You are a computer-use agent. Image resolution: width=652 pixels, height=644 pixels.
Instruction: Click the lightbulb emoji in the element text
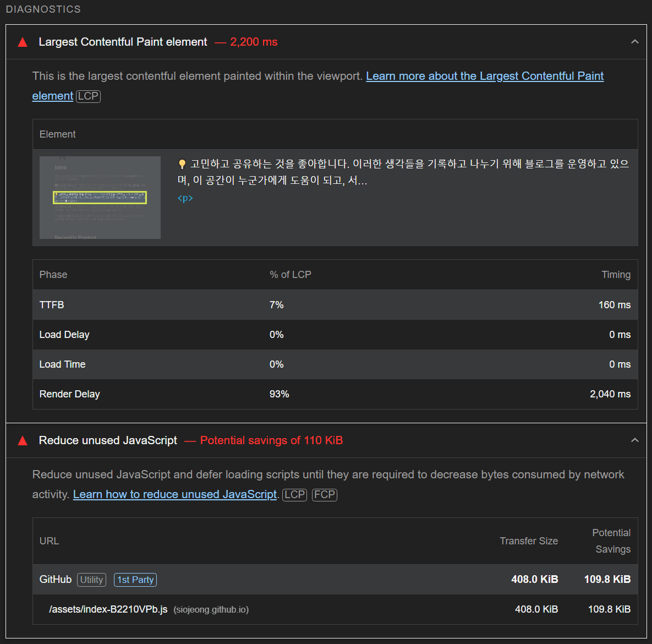[182, 164]
